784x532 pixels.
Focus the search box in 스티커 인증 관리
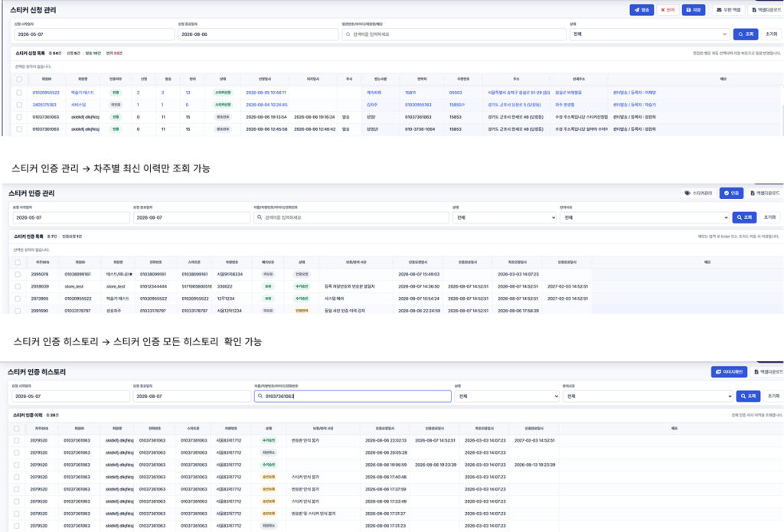point(351,217)
